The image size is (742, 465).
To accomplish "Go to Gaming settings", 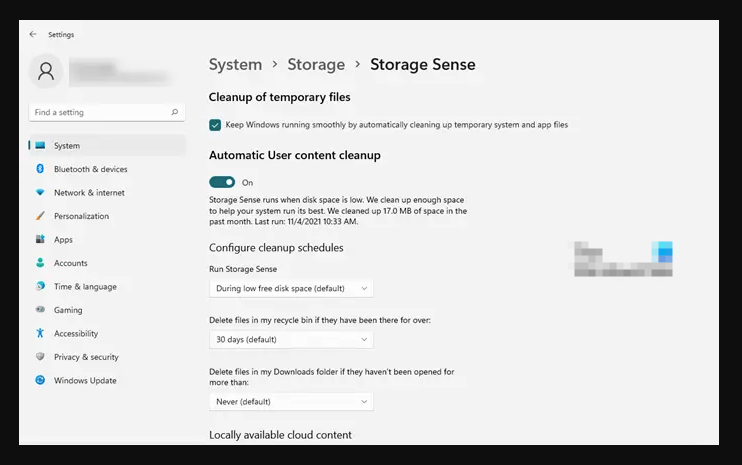I will pyautogui.click(x=107, y=309).
